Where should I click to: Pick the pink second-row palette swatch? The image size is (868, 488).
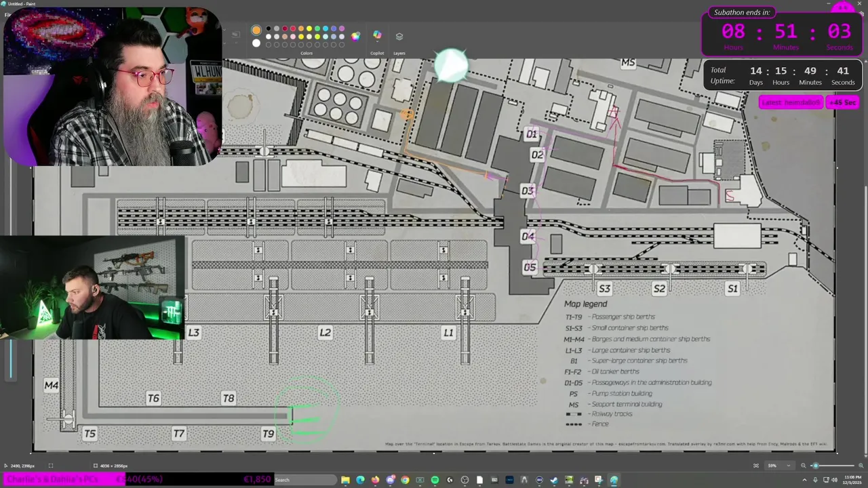pos(293,37)
